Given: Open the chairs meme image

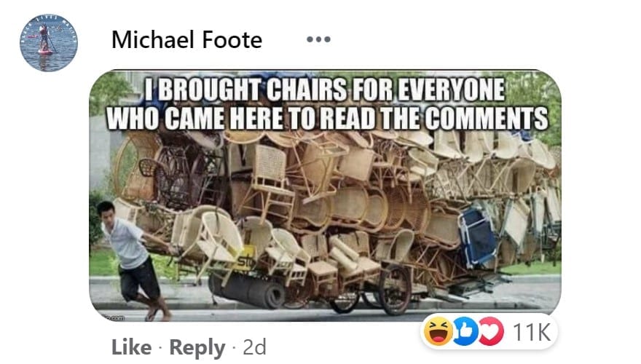Looking at the screenshot, I should pyautogui.click(x=325, y=195).
